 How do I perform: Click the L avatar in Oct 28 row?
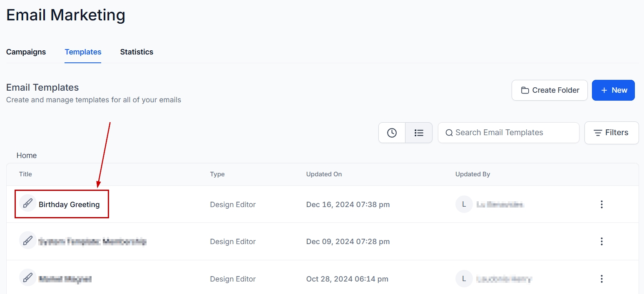pos(464,279)
